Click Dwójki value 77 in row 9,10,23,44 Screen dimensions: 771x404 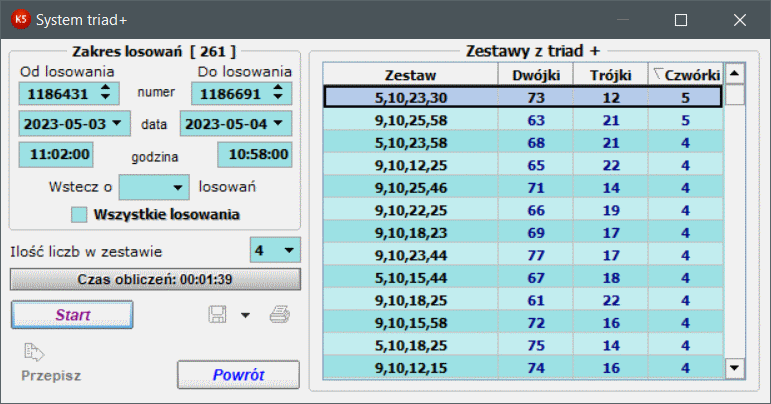tap(536, 255)
